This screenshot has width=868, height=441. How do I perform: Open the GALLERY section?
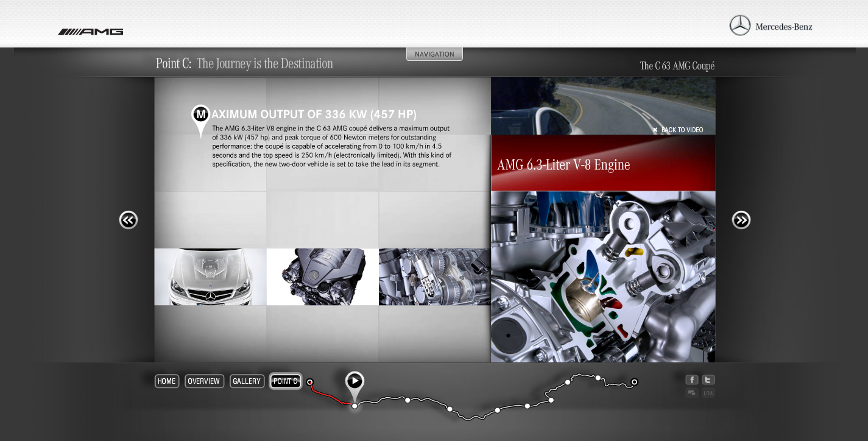tap(247, 381)
